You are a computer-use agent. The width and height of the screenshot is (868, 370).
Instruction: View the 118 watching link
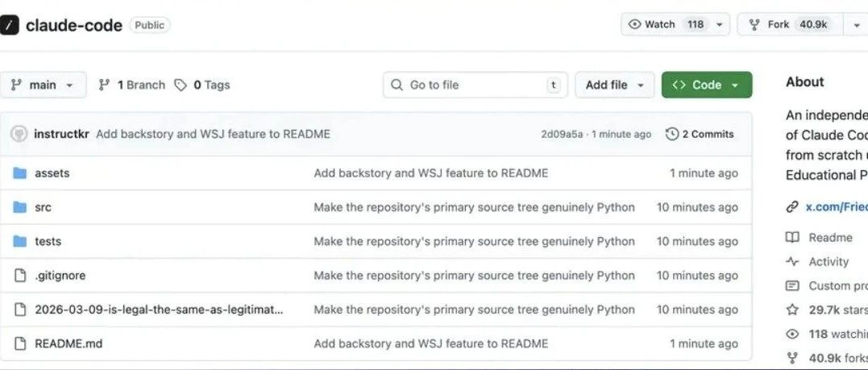[x=838, y=334]
